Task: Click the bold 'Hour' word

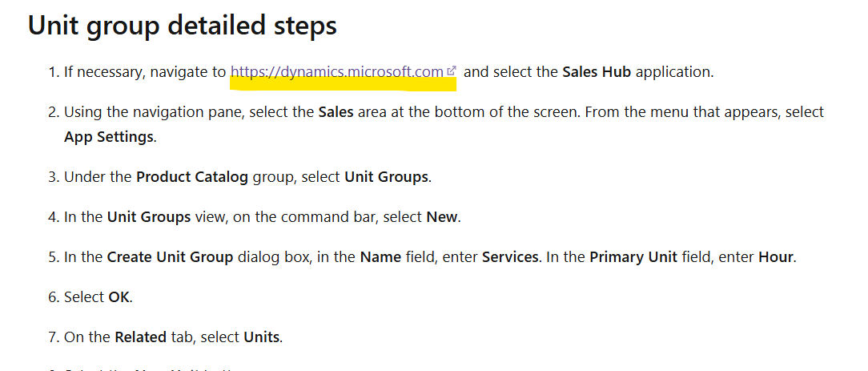Action: (776, 257)
